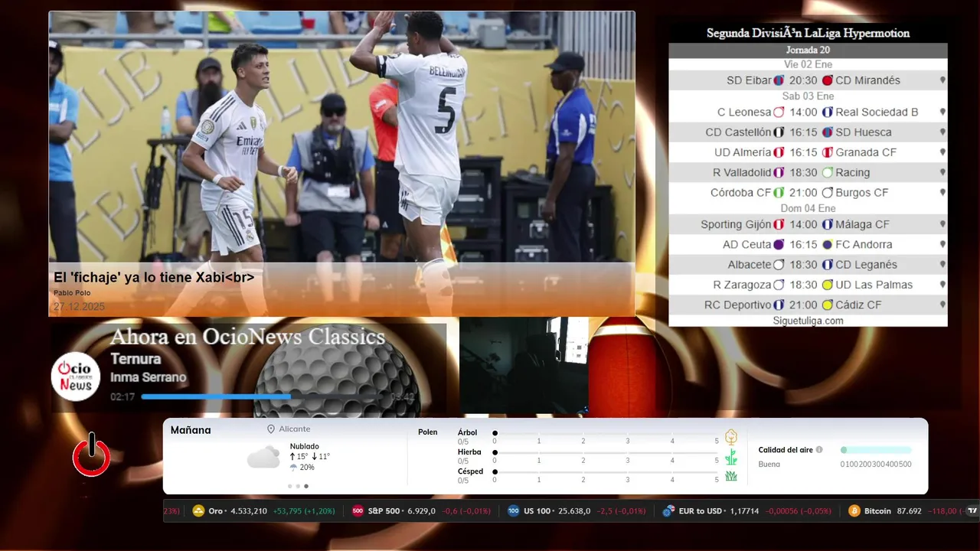Click the air quality info icon
This screenshot has width=980, height=551.
(819, 450)
